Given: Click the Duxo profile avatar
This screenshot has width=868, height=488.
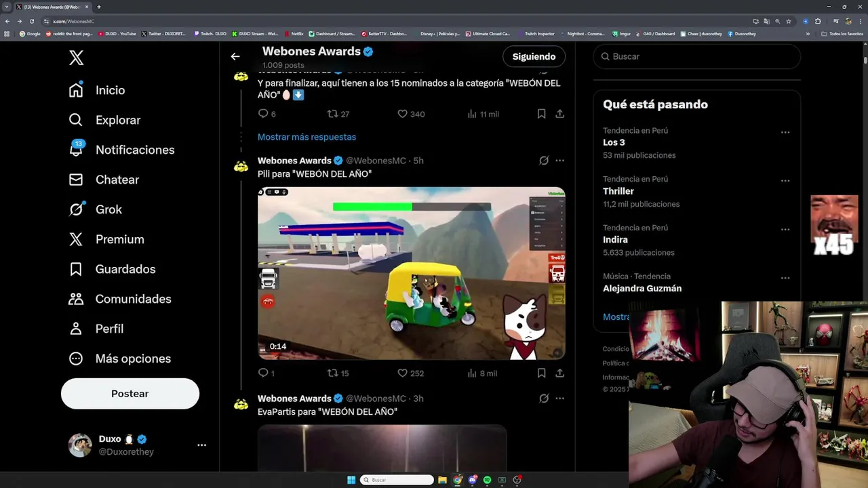Looking at the screenshot, I should coord(80,445).
